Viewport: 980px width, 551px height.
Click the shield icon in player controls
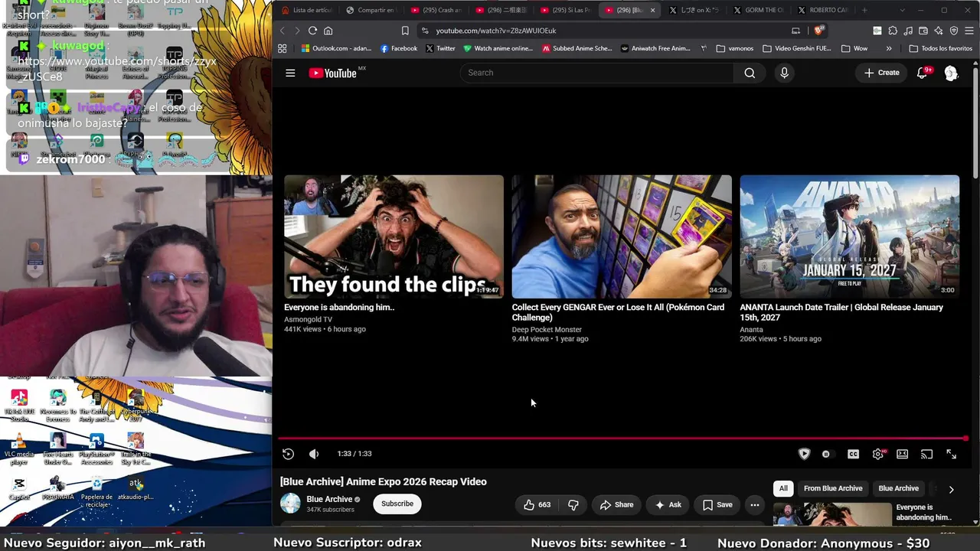(x=804, y=454)
